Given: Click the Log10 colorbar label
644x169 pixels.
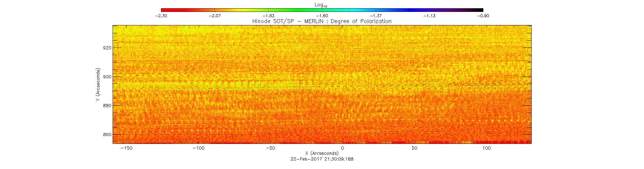Looking at the screenshot, I should tap(321, 5).
